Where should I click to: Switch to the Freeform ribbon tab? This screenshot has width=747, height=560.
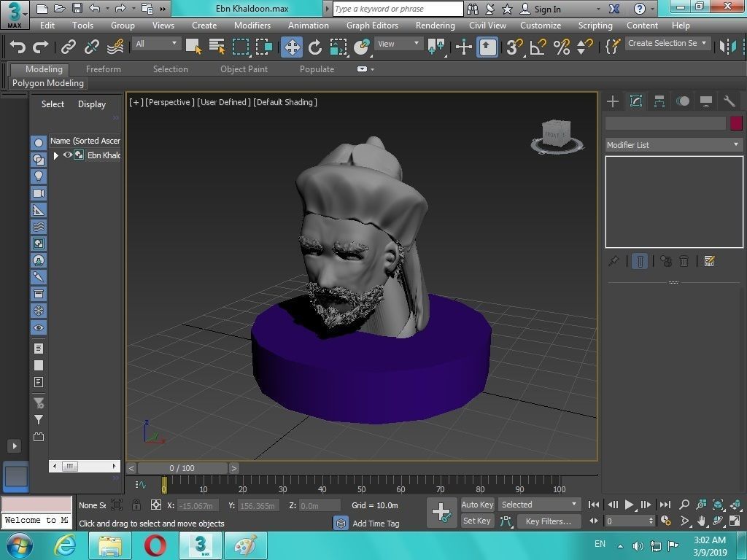[x=104, y=69]
